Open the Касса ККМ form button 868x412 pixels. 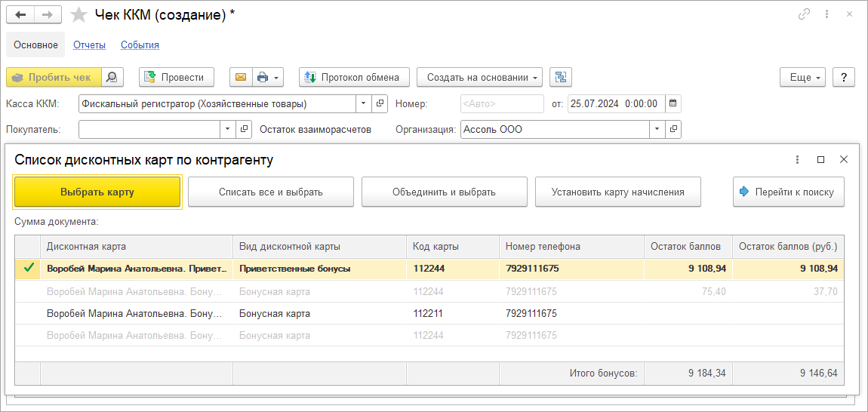point(380,103)
